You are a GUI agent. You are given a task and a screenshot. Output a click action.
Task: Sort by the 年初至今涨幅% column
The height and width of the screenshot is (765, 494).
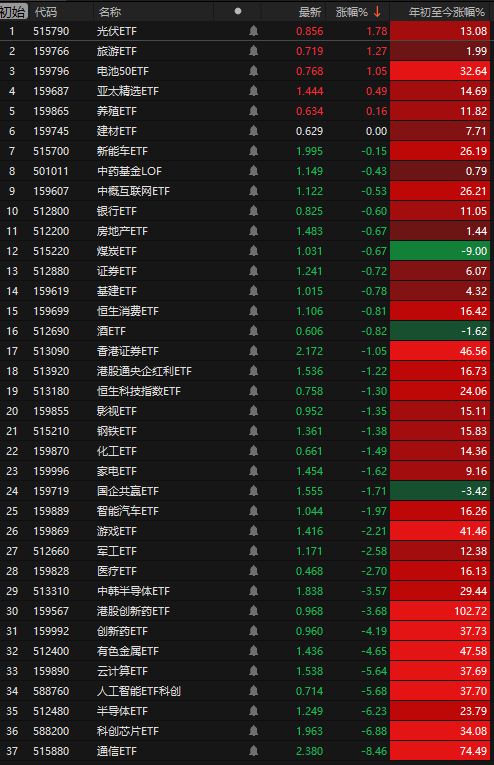[446, 12]
